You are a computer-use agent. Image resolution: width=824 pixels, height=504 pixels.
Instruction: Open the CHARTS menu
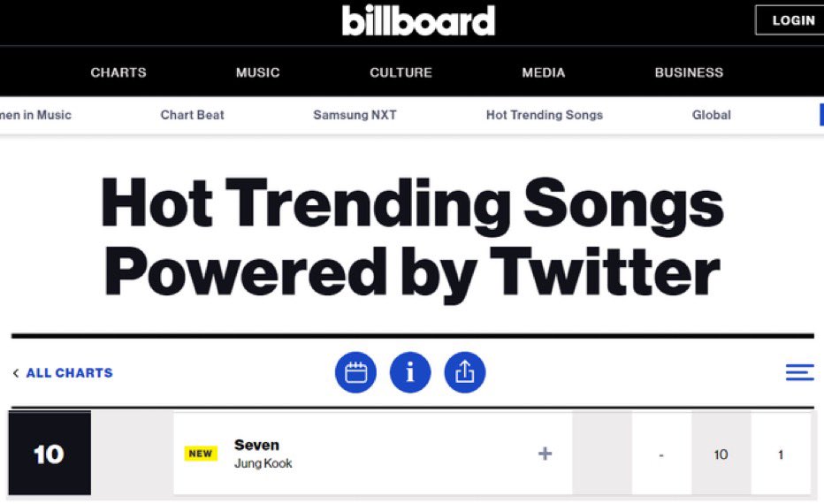coord(118,73)
